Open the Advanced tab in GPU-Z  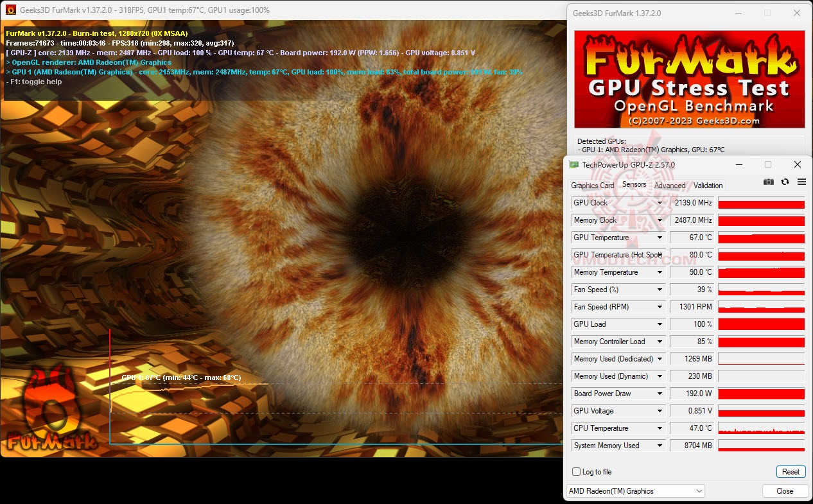(x=670, y=186)
